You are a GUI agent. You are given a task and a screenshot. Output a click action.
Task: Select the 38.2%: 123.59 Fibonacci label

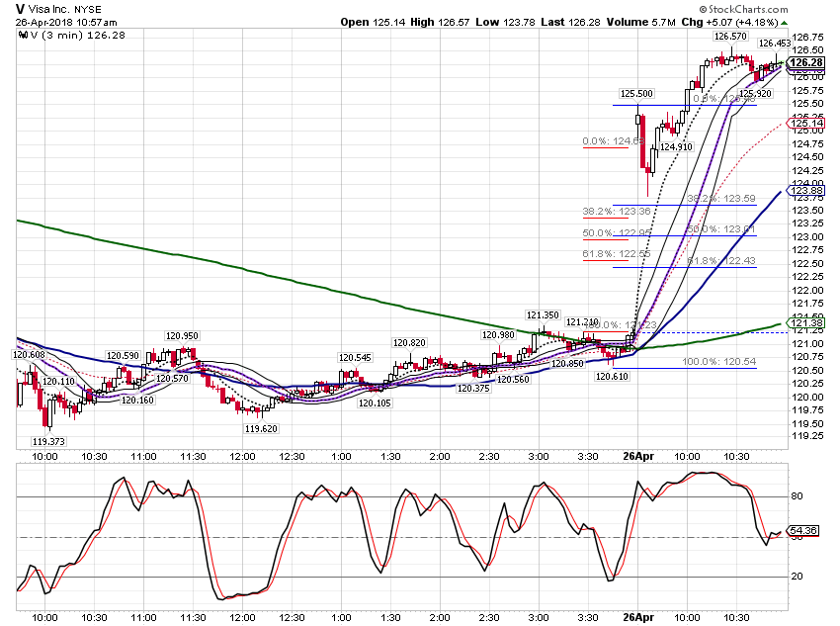[x=721, y=199]
